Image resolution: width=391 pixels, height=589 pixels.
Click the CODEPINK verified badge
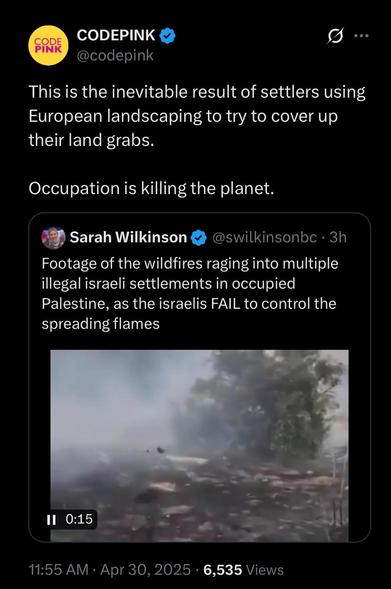pos(168,36)
